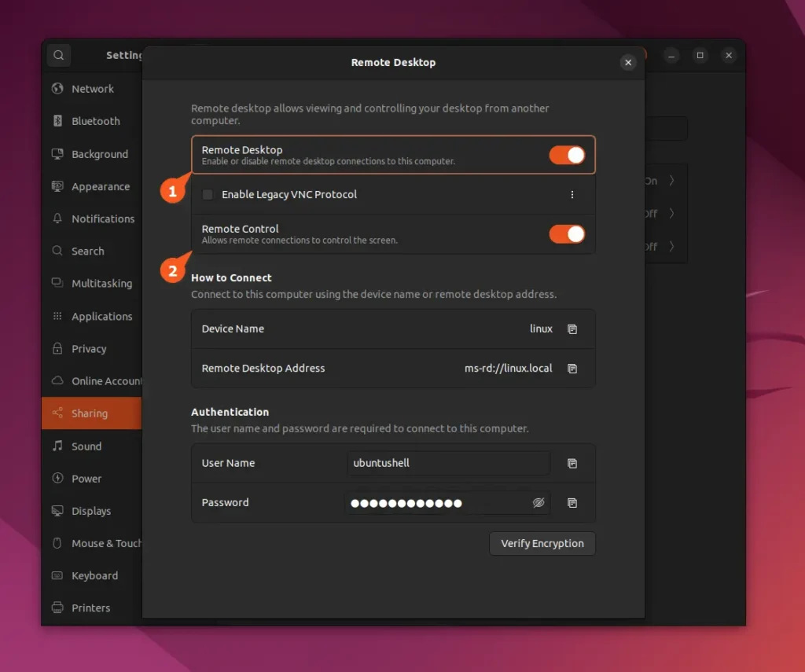Click into the User Name field
The image size is (805, 672).
pyautogui.click(x=448, y=464)
